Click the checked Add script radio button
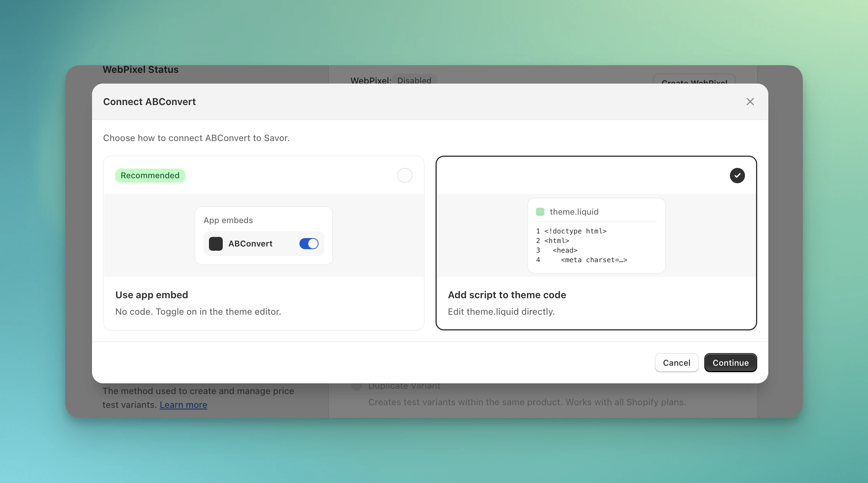The height and width of the screenshot is (483, 868). (x=737, y=176)
